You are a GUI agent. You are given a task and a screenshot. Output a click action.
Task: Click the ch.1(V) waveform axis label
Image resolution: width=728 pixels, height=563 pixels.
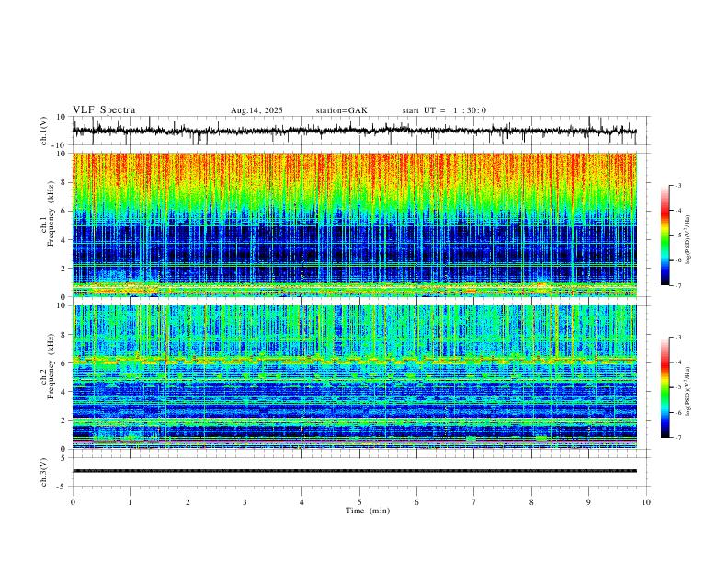click(x=44, y=131)
